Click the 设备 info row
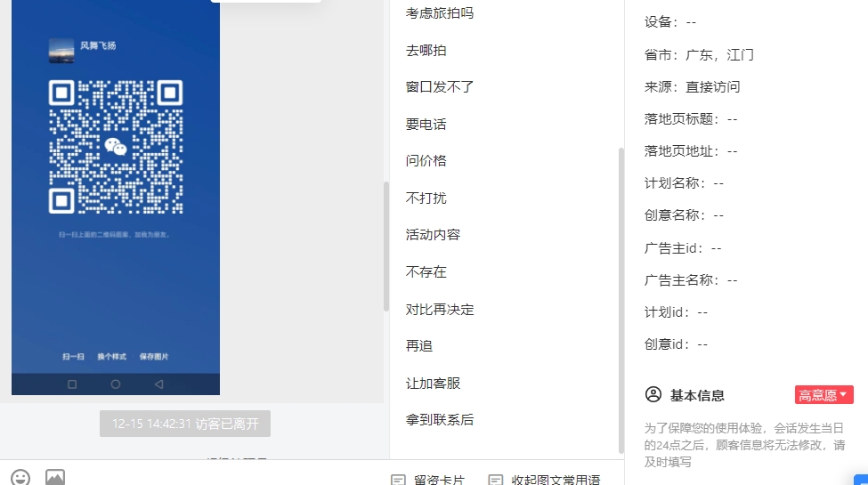The width and height of the screenshot is (868, 485). coord(669,22)
